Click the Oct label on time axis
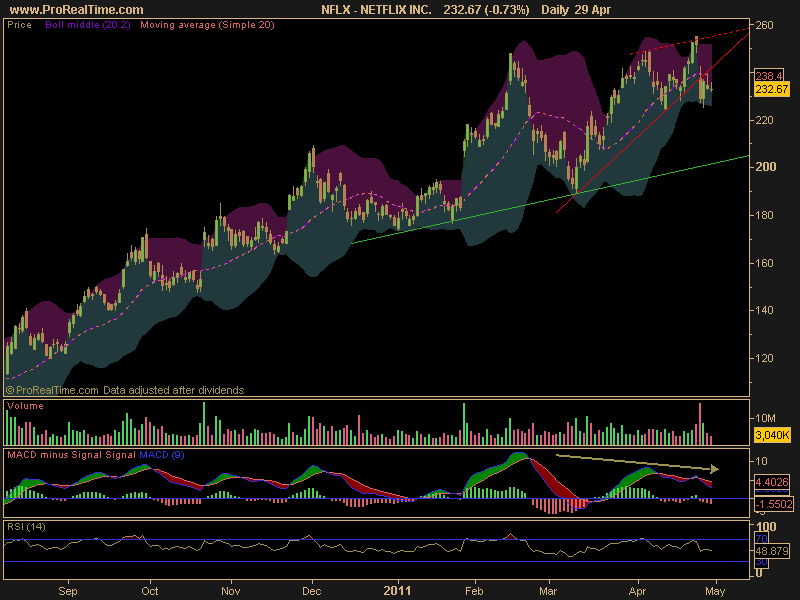This screenshot has width=800, height=600. pos(149,591)
